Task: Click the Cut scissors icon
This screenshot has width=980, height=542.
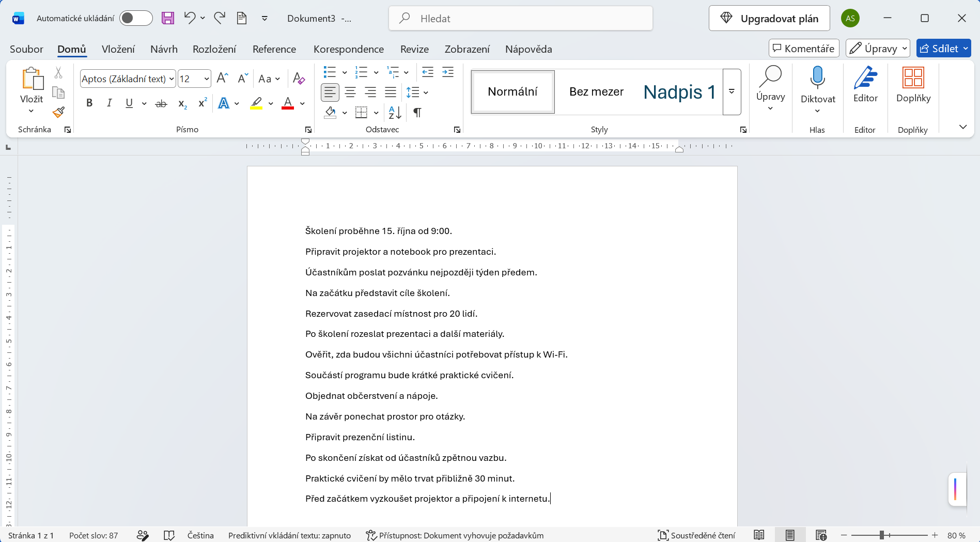Action: pos(58,73)
